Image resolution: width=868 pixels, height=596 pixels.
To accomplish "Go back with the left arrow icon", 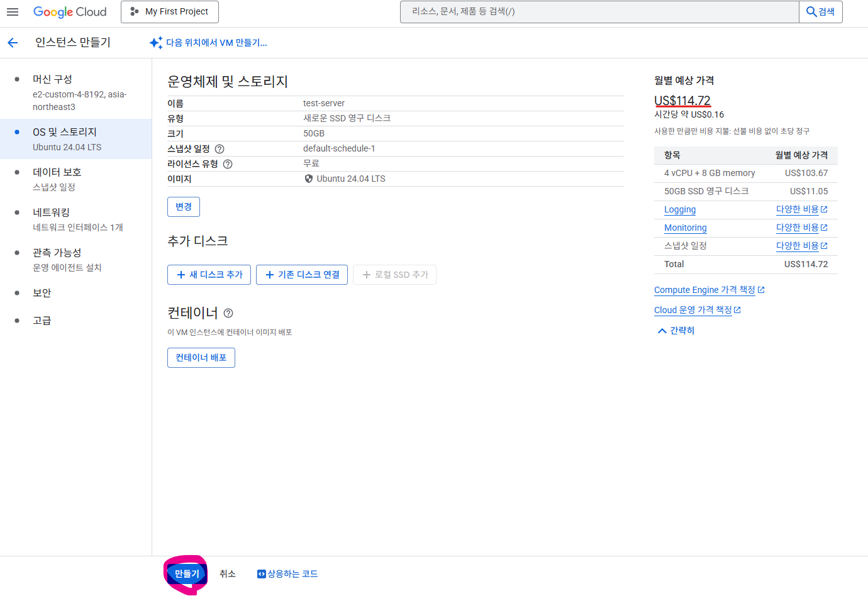I will pos(13,43).
